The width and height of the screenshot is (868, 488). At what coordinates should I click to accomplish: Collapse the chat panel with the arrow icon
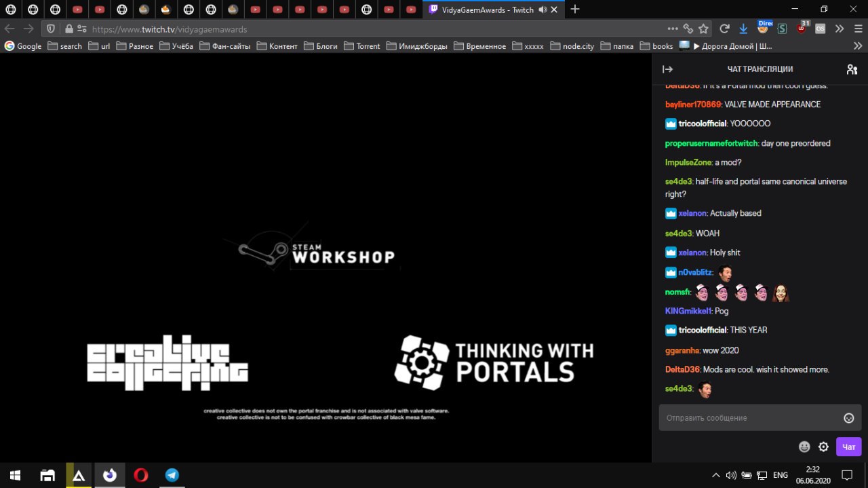pyautogui.click(x=667, y=69)
